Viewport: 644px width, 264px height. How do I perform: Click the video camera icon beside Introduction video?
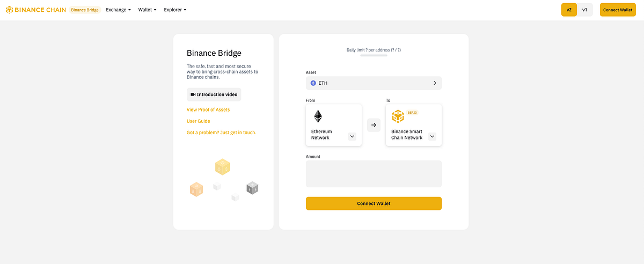193,94
